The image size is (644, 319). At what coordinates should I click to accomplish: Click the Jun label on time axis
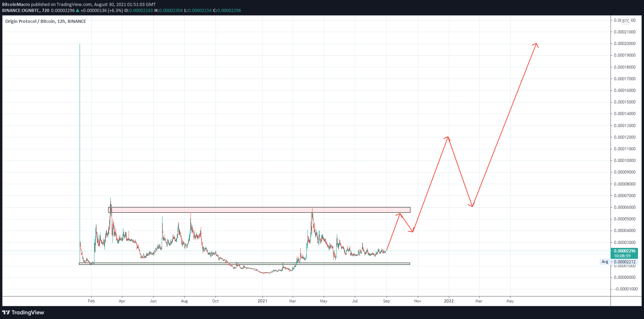pyautogui.click(x=153, y=301)
